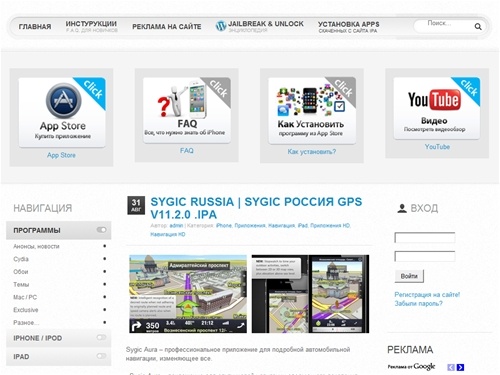Click the IPAD section header
This screenshot has height=375, width=500.
click(59, 356)
